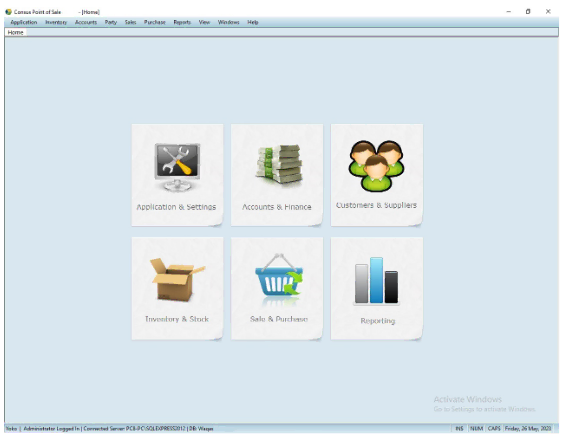
Task: Open the Application & Settings tile icon
Action: [177, 167]
